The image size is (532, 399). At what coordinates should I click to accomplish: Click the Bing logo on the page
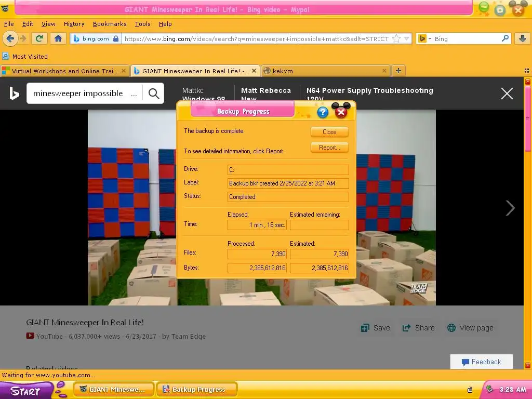click(14, 94)
